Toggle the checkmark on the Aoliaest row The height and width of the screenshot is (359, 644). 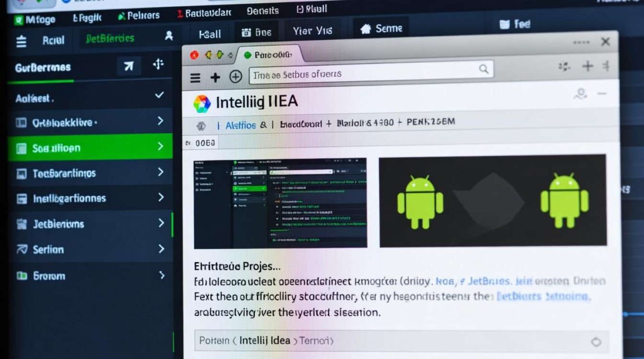click(x=160, y=95)
